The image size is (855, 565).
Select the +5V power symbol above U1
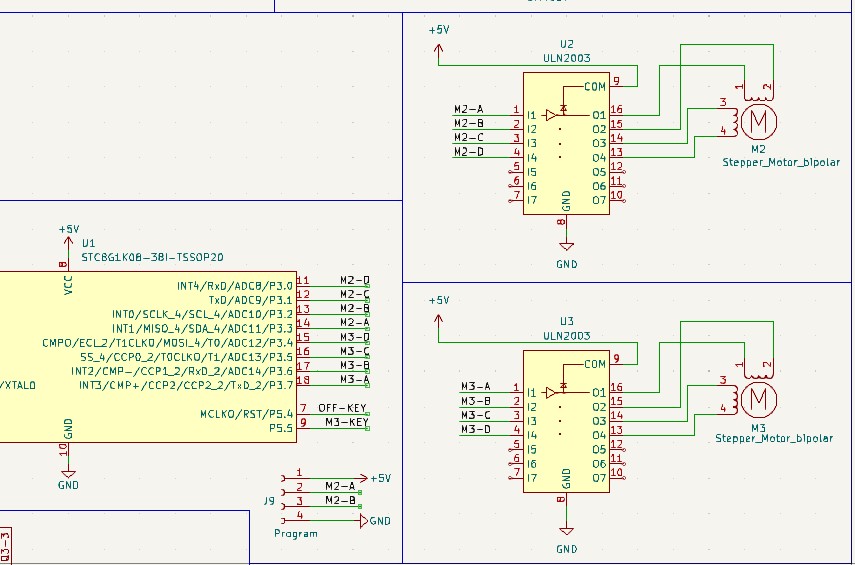(68, 236)
